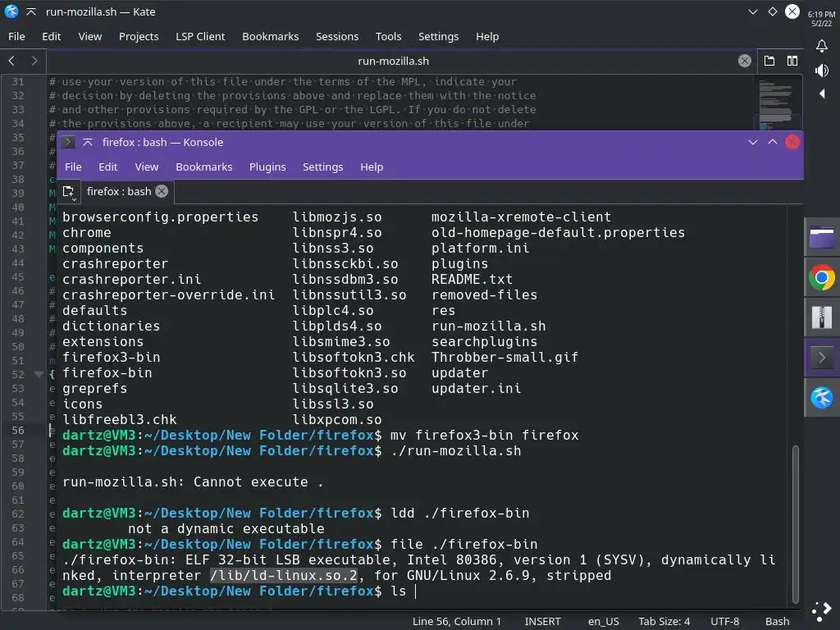Click run-mozilla.sh in the file listing
840x630 pixels.
[x=489, y=326]
